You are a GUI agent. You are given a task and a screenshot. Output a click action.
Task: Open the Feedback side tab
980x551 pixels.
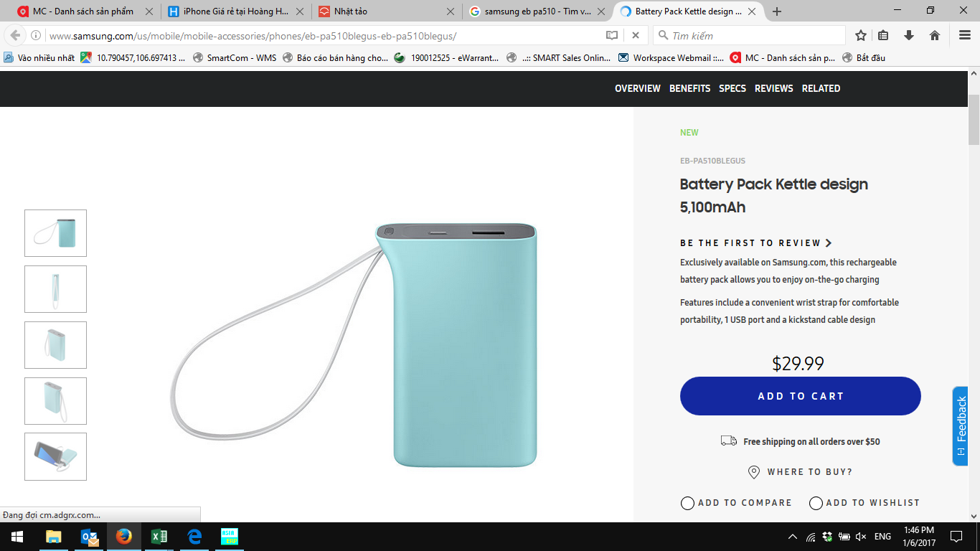(x=961, y=426)
